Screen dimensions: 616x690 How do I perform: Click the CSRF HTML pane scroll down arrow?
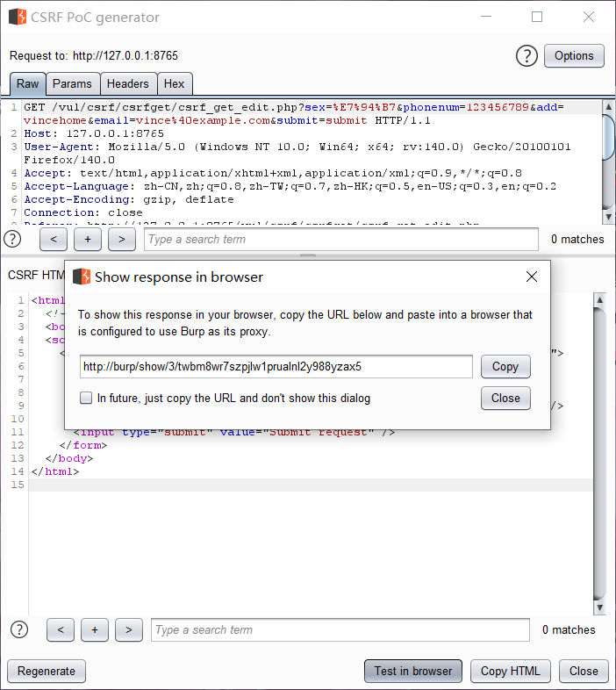coord(599,607)
